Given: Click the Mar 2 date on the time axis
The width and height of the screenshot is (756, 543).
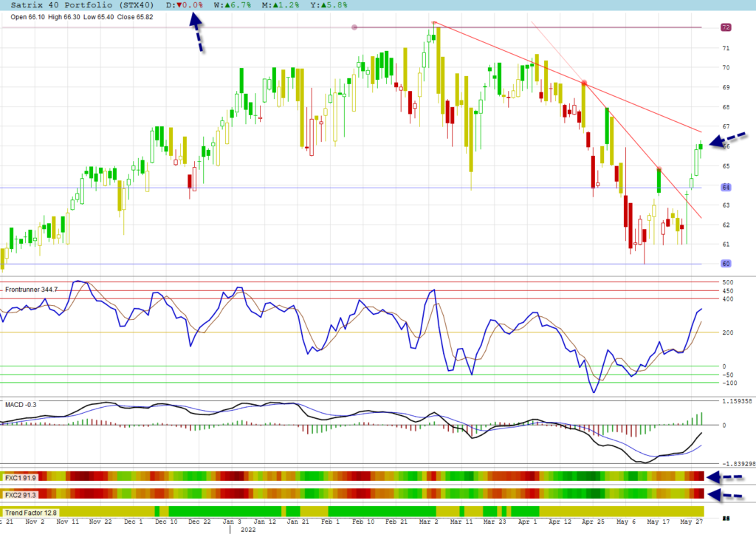Looking at the screenshot, I should pyautogui.click(x=429, y=522).
